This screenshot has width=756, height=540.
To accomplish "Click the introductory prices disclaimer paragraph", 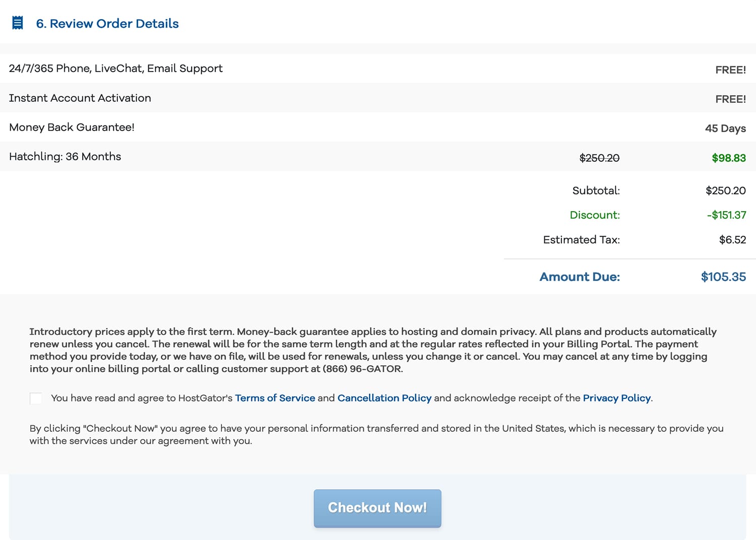I will tap(373, 350).
